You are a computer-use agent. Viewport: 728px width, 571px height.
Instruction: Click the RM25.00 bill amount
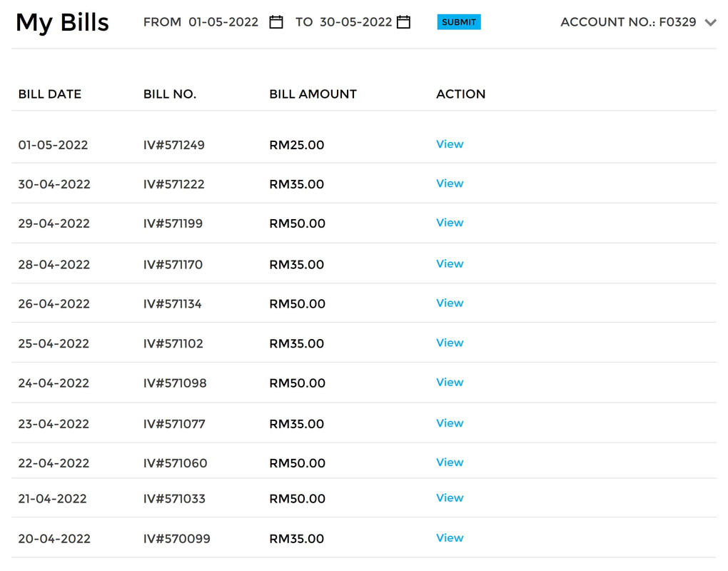point(297,145)
